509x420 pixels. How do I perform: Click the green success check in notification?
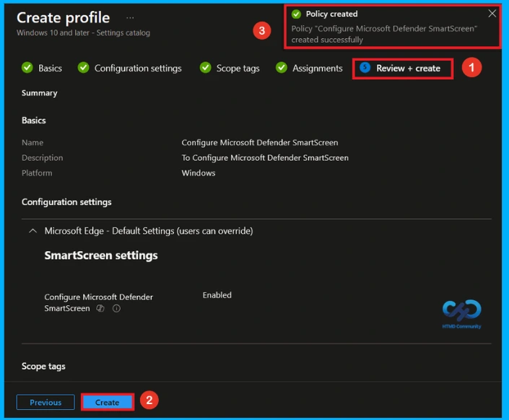point(296,14)
